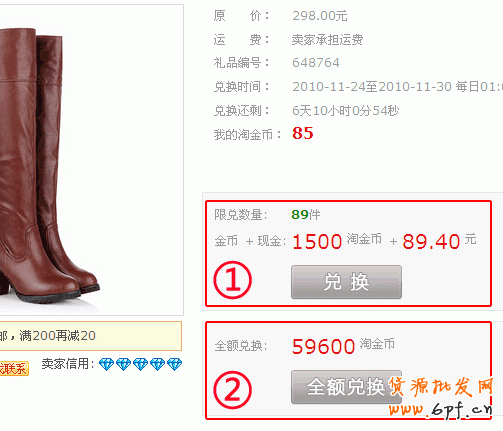The image size is (503, 431).
Task: Click the 89.40 元 cash amount
Action: coord(439,241)
